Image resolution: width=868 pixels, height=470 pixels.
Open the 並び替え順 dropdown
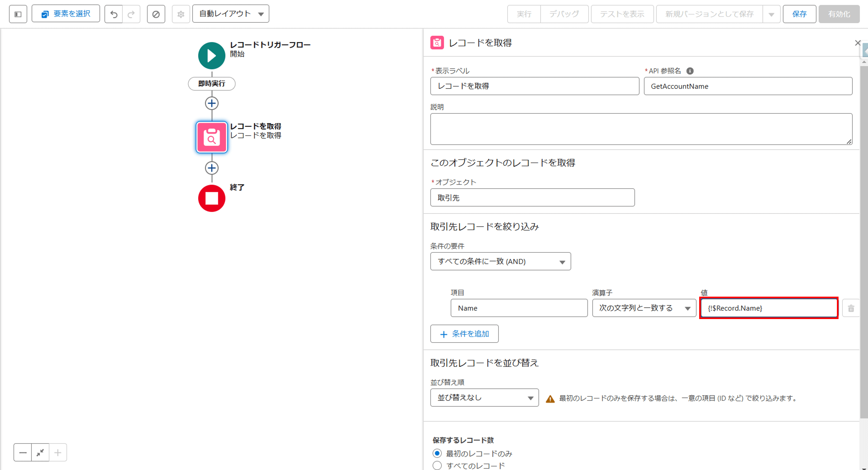tap(485, 398)
